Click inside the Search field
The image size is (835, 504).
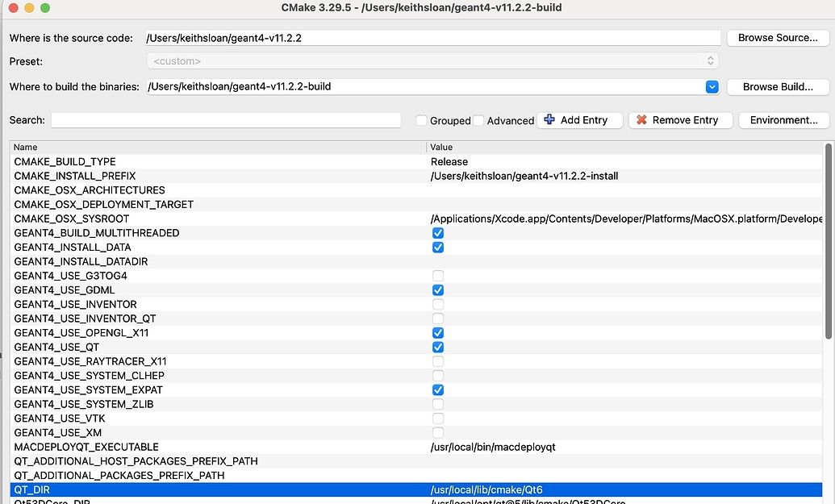(226, 120)
